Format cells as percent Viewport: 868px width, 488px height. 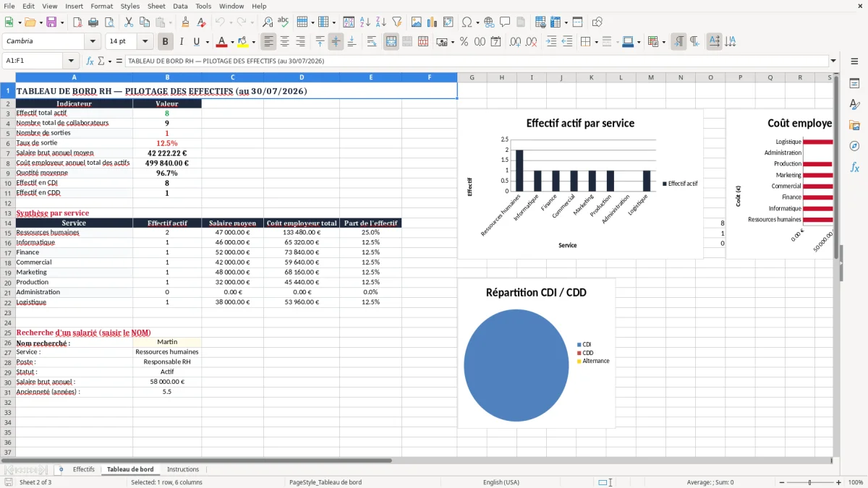coord(464,42)
